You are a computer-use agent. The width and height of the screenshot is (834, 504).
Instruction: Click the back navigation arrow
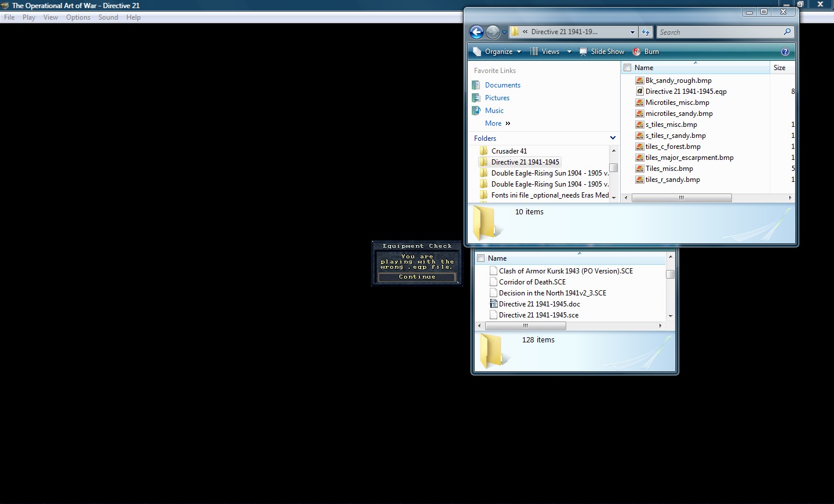click(476, 32)
